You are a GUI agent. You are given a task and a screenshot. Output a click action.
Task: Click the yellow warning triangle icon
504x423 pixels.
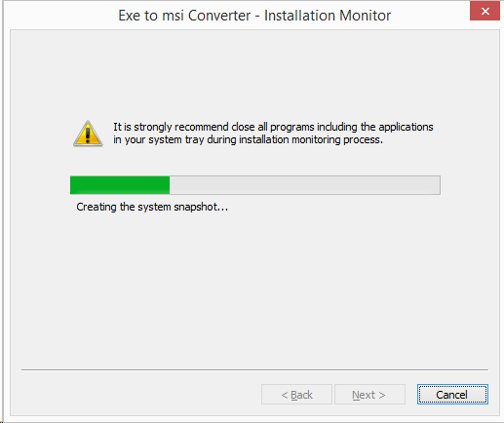(88, 134)
